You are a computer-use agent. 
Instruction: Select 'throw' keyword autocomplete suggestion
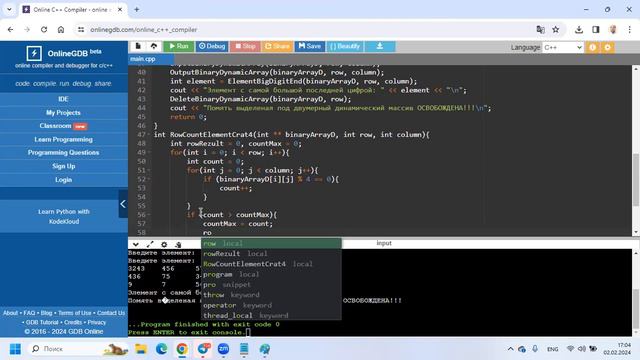click(271, 295)
